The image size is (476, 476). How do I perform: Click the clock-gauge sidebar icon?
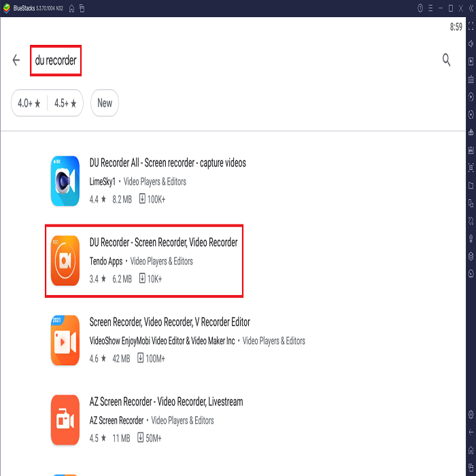(471, 274)
